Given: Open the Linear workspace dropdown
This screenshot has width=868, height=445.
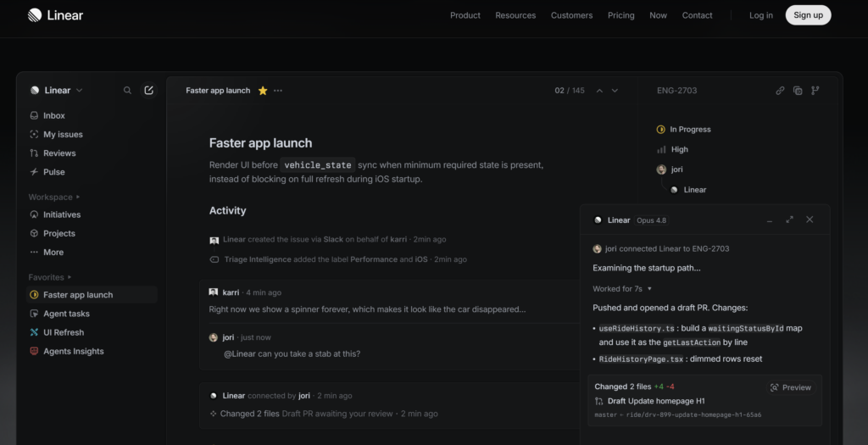Looking at the screenshot, I should pyautogui.click(x=57, y=90).
